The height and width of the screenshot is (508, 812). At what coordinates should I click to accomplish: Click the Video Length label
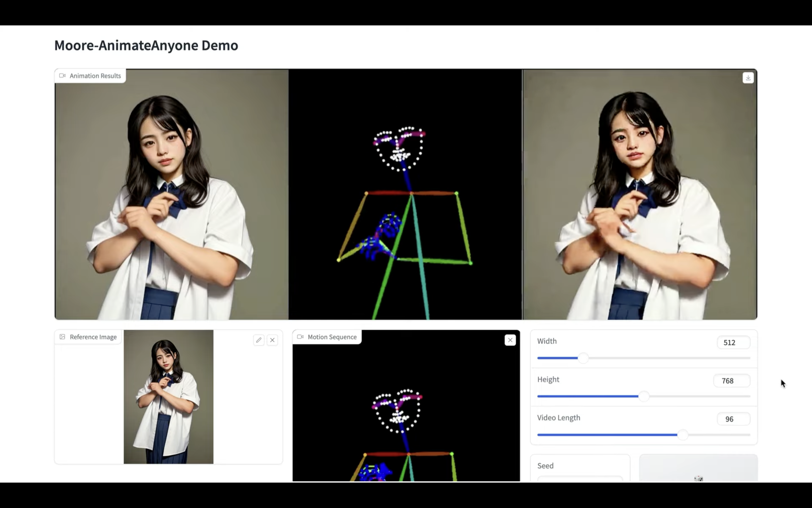pos(559,418)
